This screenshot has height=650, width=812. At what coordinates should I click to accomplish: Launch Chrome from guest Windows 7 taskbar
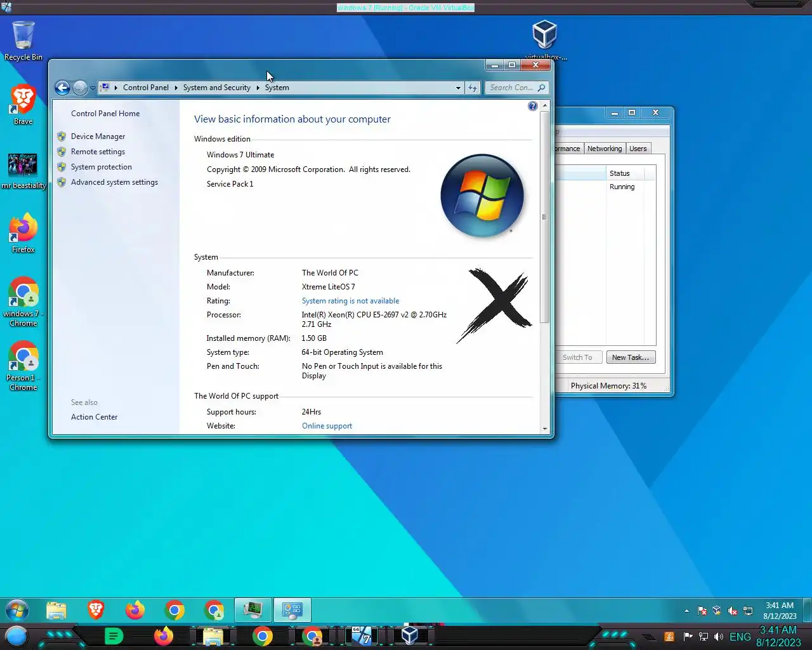[174, 611]
